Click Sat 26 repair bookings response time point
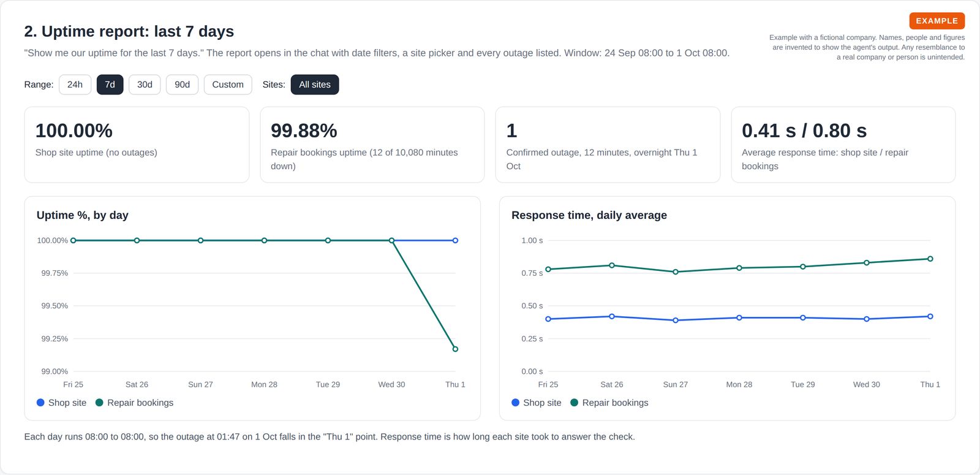Viewport: 980px width, 475px height. (612, 265)
